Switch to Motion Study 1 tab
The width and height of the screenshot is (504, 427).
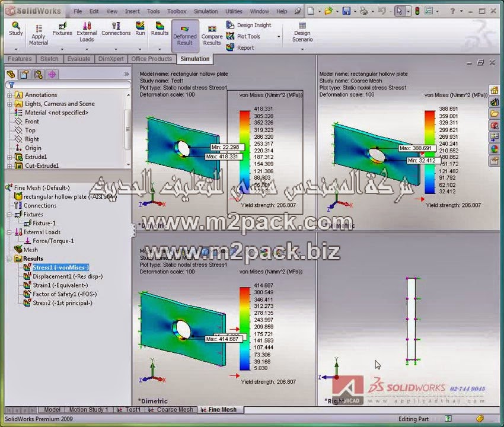click(89, 410)
